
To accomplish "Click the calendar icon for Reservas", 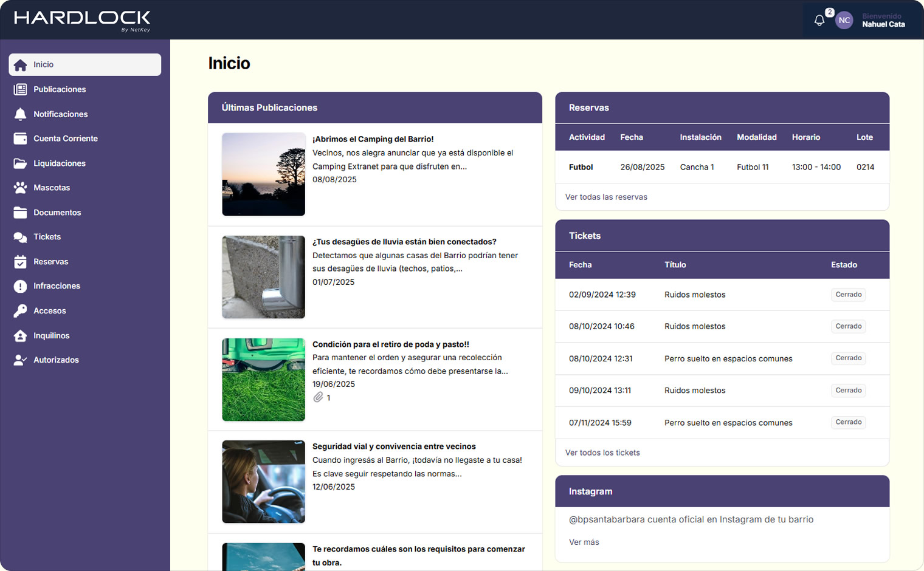I will pos(20,262).
